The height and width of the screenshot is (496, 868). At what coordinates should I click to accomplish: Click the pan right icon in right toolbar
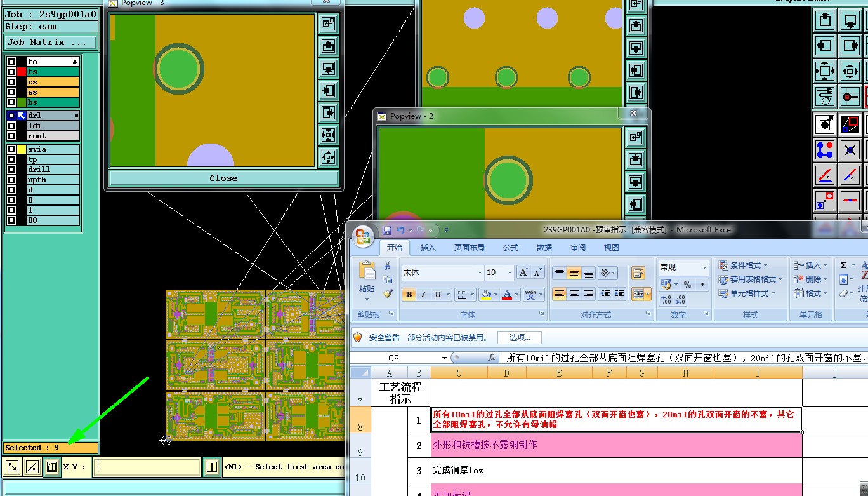pos(850,45)
